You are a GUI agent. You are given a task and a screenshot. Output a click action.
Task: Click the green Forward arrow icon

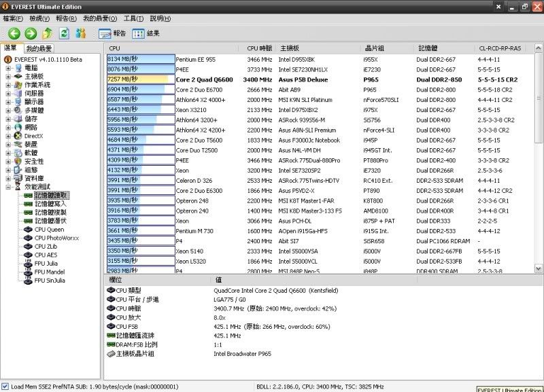click(x=31, y=33)
